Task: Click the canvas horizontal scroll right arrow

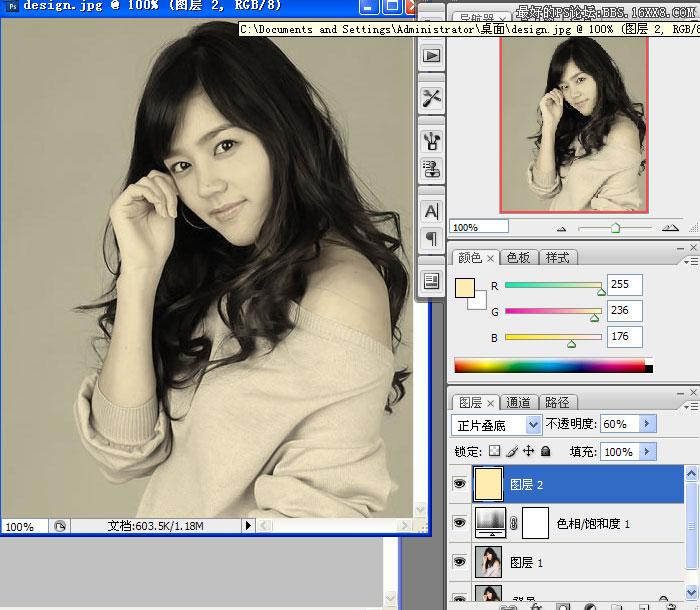Action: click(405, 526)
